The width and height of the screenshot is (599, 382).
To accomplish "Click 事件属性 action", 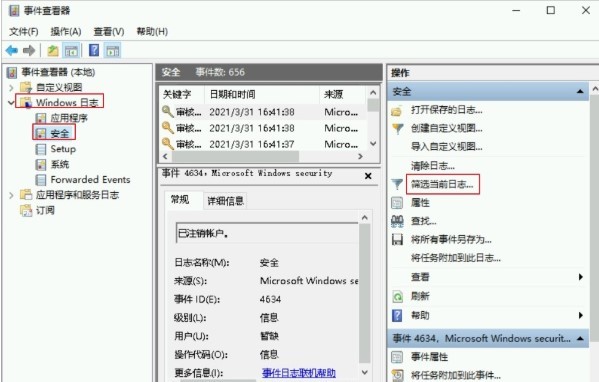I will point(429,357).
